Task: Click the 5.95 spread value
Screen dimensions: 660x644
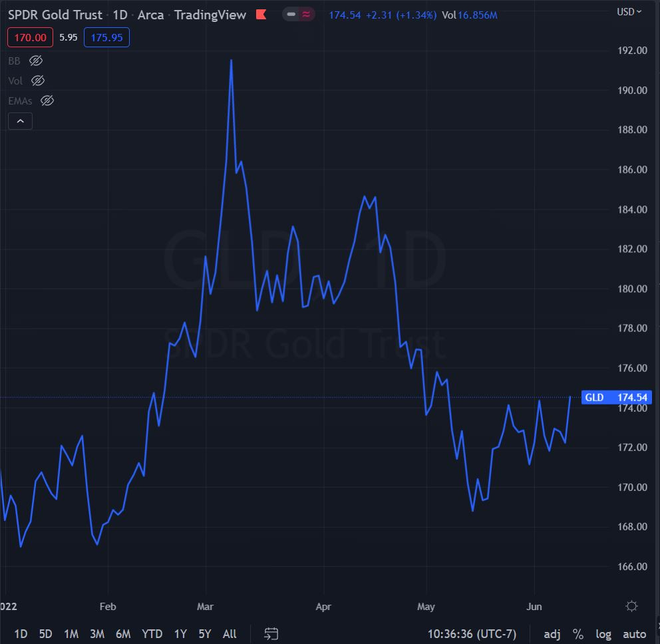Action: click(x=68, y=37)
